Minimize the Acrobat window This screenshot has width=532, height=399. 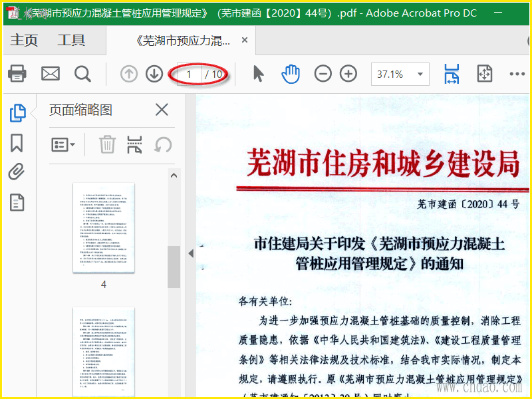click(498, 13)
